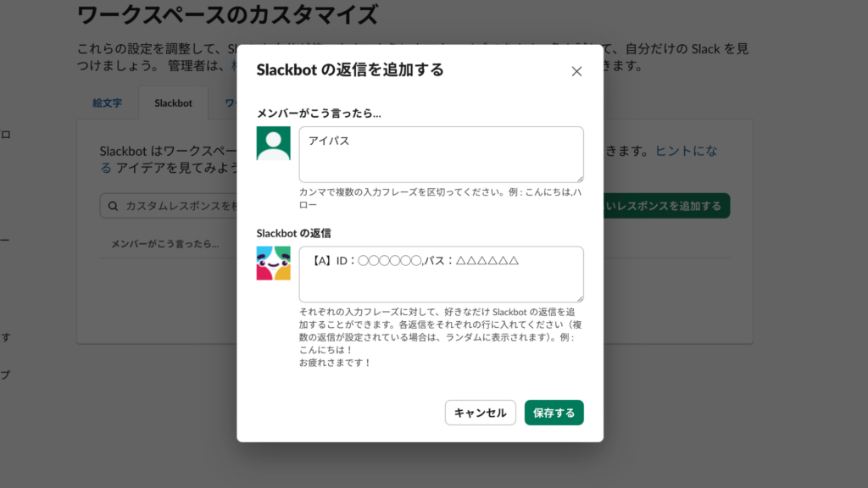Screen dimensions: 868x488
Task: Click the キャンセル button
Action: (481, 413)
